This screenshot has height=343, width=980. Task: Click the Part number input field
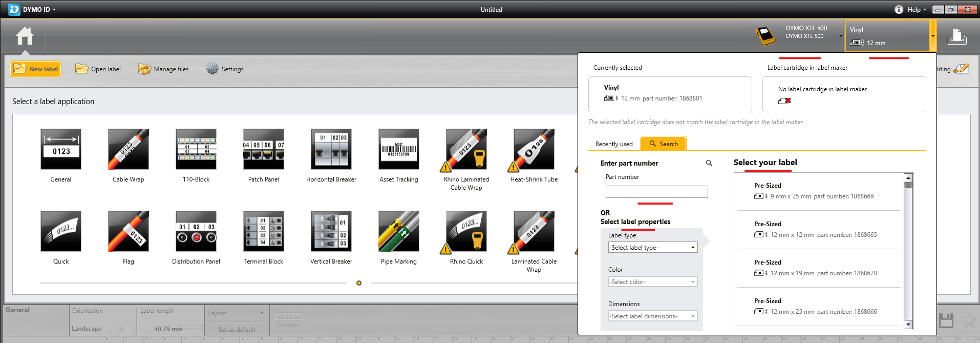tap(656, 192)
